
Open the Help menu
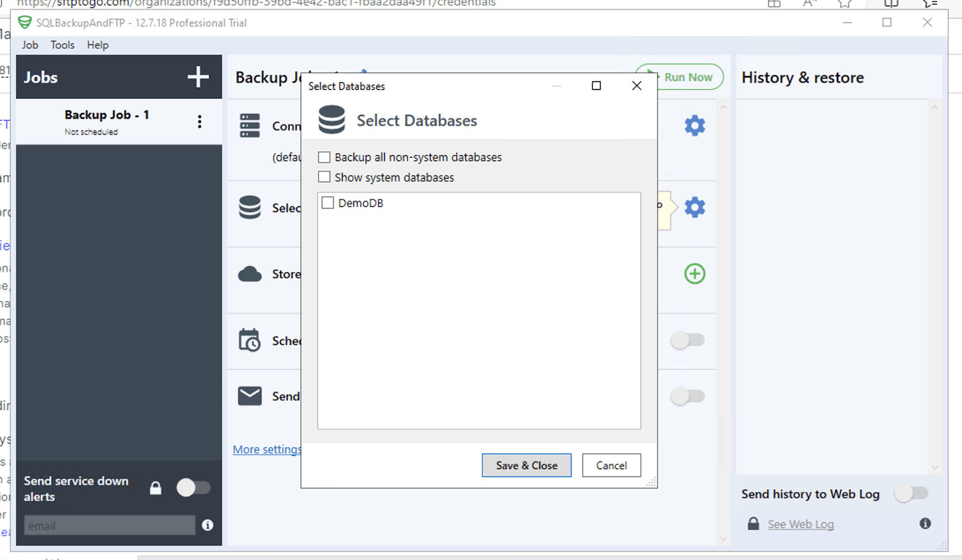click(97, 44)
